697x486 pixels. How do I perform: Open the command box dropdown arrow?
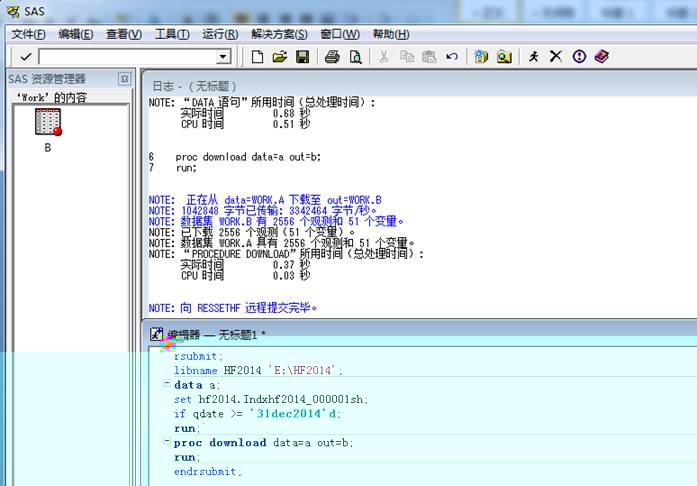click(224, 57)
